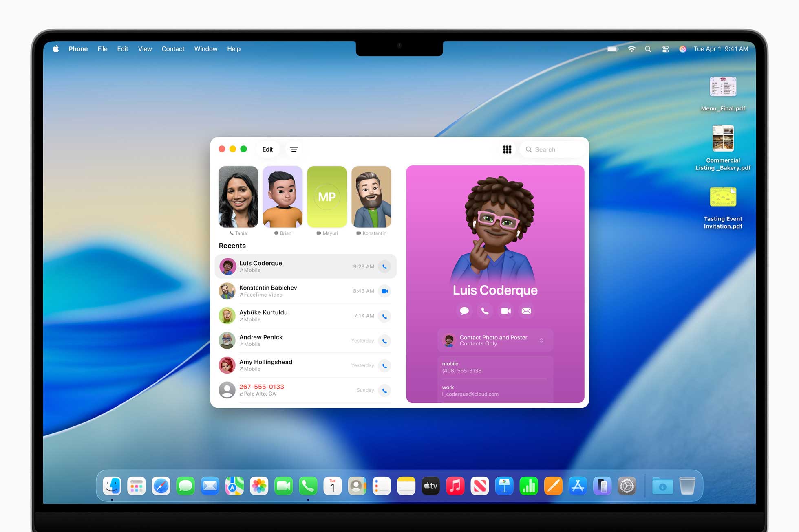Start a FaceTime video with Konstantin Babichev
Viewport: 799px width, 532px height.
point(384,291)
